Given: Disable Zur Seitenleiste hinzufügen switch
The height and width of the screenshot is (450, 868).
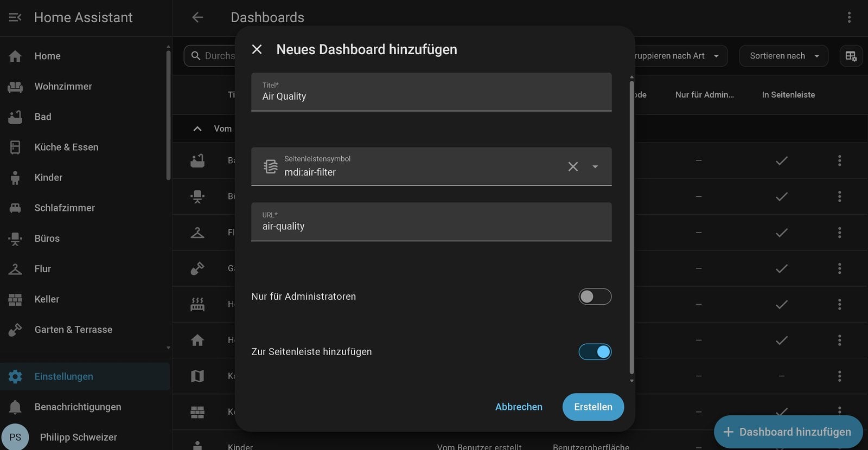Looking at the screenshot, I should pyautogui.click(x=595, y=352).
